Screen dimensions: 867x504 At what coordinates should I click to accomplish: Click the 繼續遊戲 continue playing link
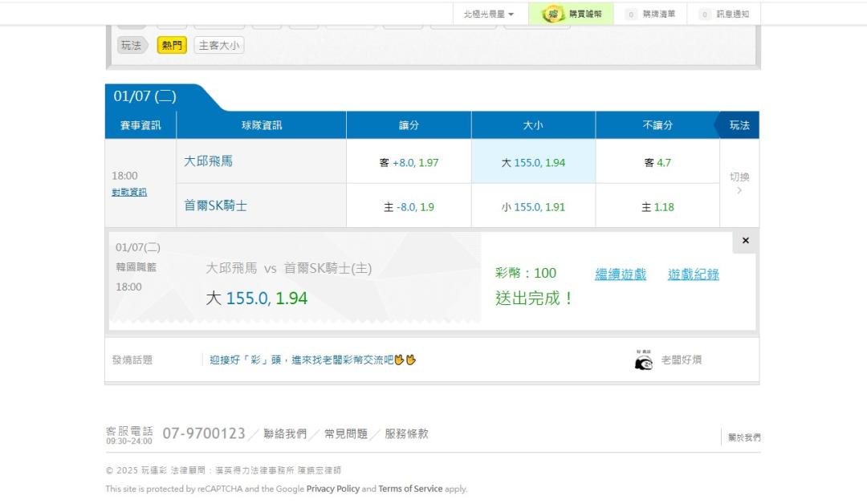pyautogui.click(x=621, y=274)
